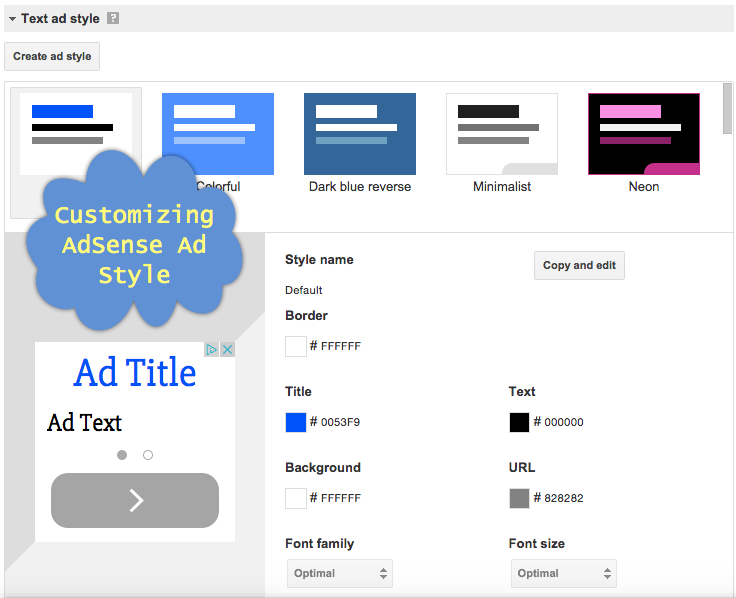This screenshot has height=598, width=736.
Task: Open the Border color swatch
Action: (296, 346)
